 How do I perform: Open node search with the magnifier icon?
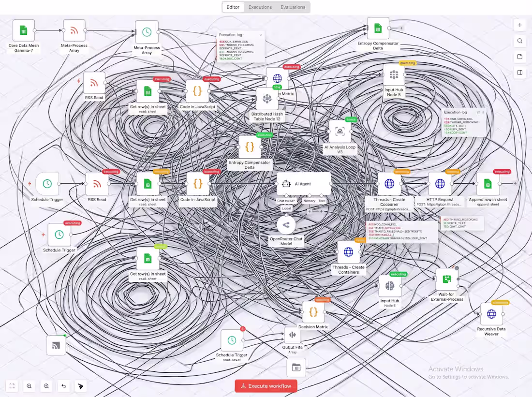[x=520, y=41]
